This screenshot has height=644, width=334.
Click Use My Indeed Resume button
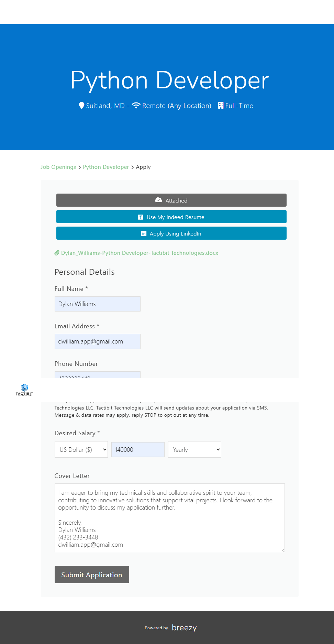click(x=171, y=217)
